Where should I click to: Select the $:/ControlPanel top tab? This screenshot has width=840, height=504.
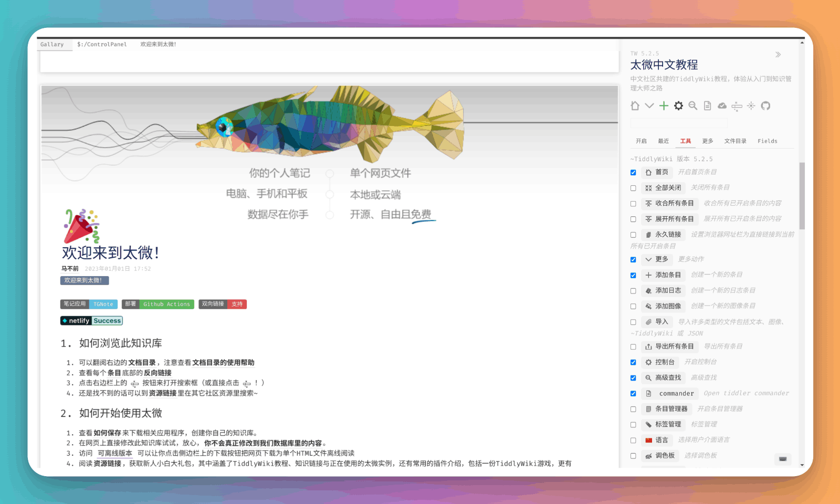[102, 45]
